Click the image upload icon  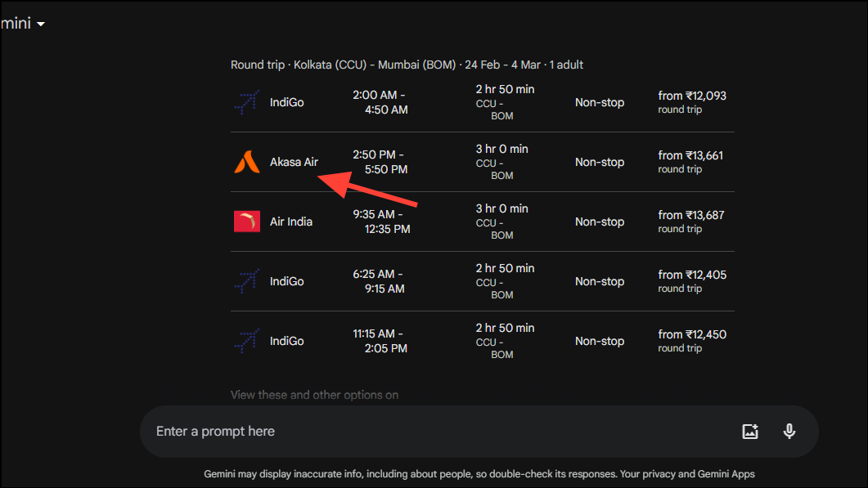coord(750,432)
